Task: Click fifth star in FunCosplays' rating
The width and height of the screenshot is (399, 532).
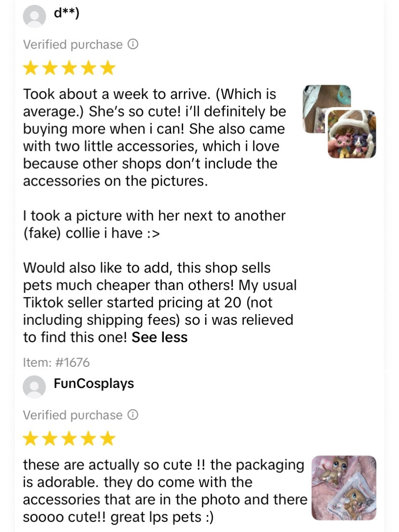Action: [108, 439]
